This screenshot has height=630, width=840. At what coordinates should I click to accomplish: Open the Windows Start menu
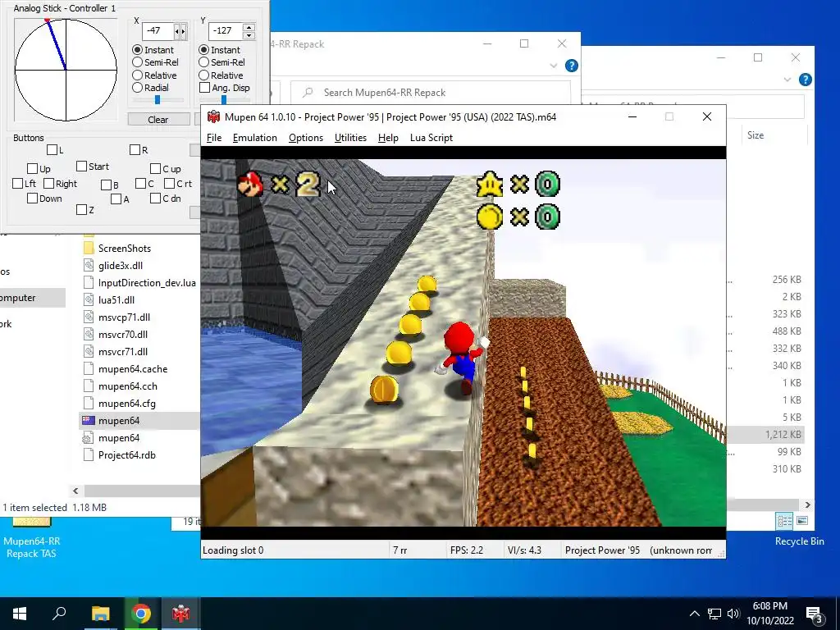tap(20, 614)
